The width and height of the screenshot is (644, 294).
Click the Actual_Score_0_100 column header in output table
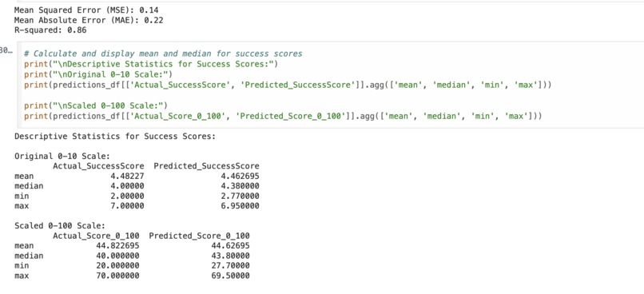click(96, 236)
